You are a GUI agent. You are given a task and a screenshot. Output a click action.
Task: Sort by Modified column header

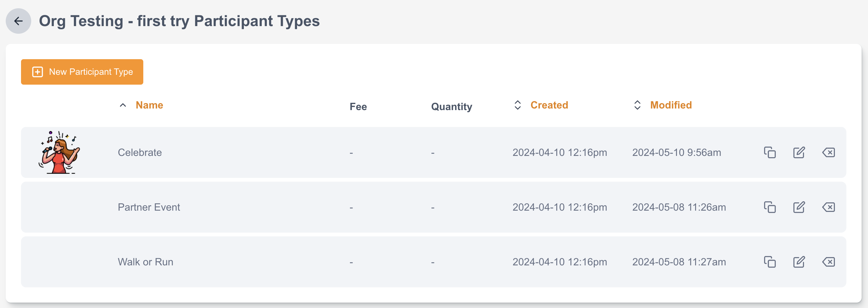(x=671, y=105)
